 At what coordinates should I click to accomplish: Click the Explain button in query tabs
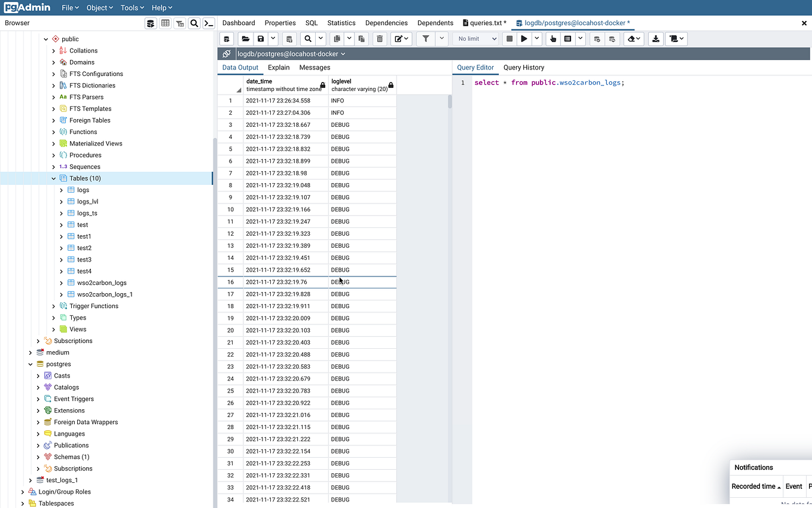pyautogui.click(x=279, y=67)
